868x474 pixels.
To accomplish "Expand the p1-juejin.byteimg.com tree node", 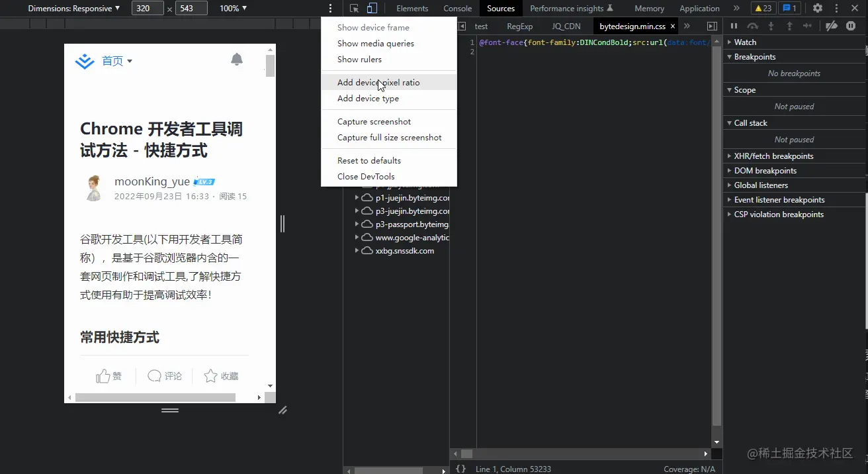I will [x=357, y=198].
